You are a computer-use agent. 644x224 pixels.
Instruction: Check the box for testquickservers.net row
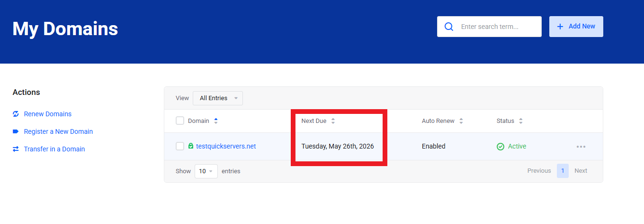tap(180, 146)
